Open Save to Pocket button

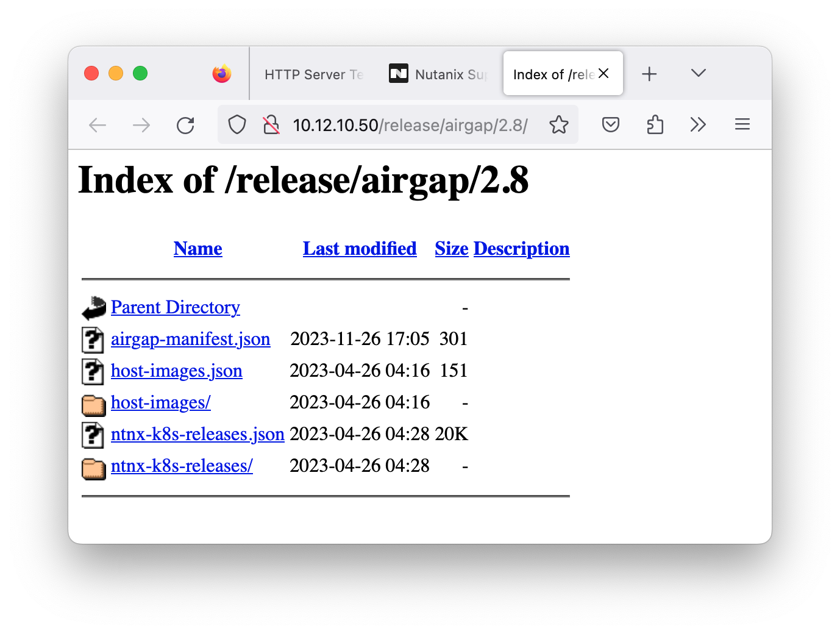coord(611,125)
